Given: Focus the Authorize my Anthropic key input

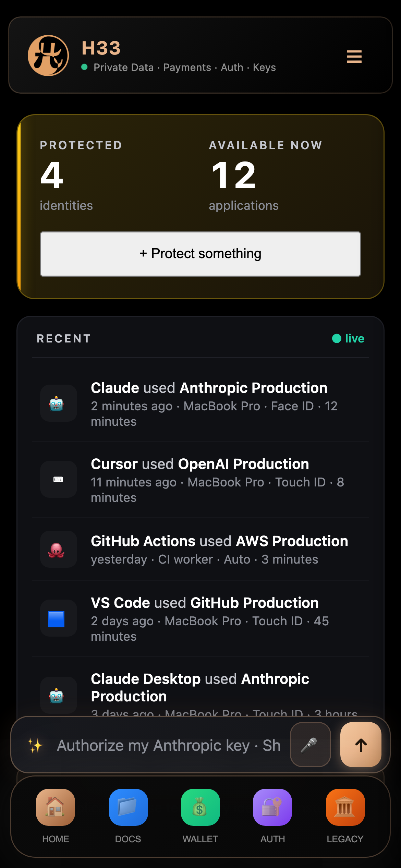Looking at the screenshot, I should tap(169, 745).
